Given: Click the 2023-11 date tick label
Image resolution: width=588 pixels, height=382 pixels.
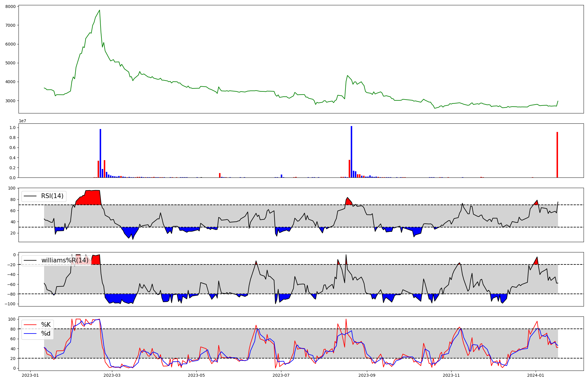Looking at the screenshot, I should click(x=451, y=375).
